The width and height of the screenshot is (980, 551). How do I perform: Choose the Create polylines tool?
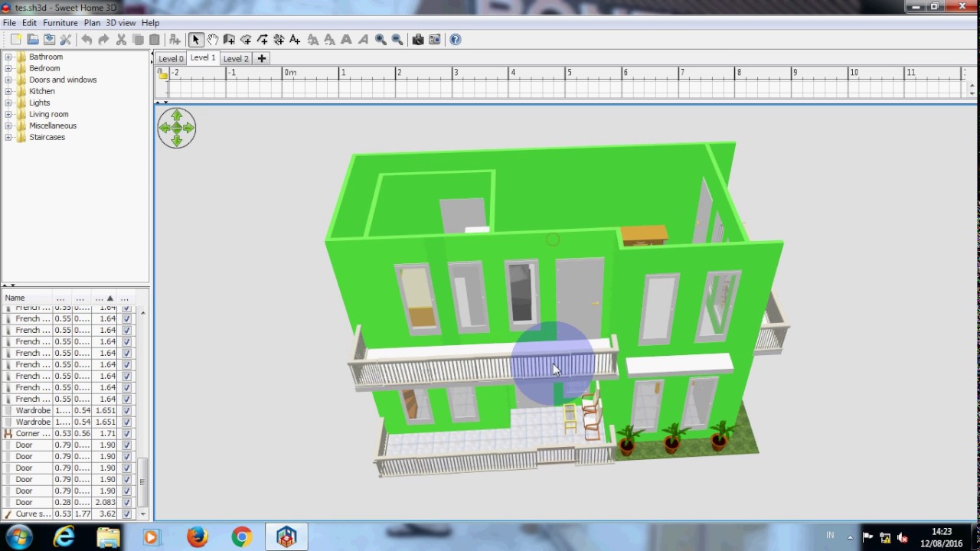pos(263,40)
